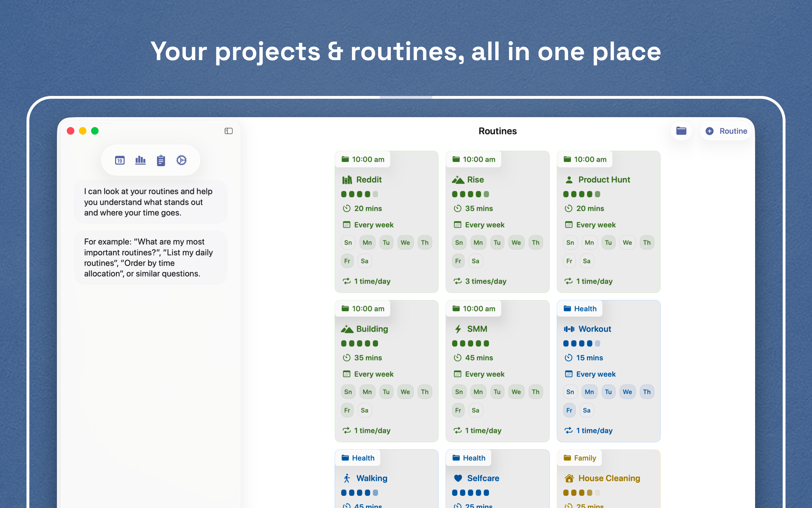
Task: Open the calendar view icon
Action: (120, 160)
